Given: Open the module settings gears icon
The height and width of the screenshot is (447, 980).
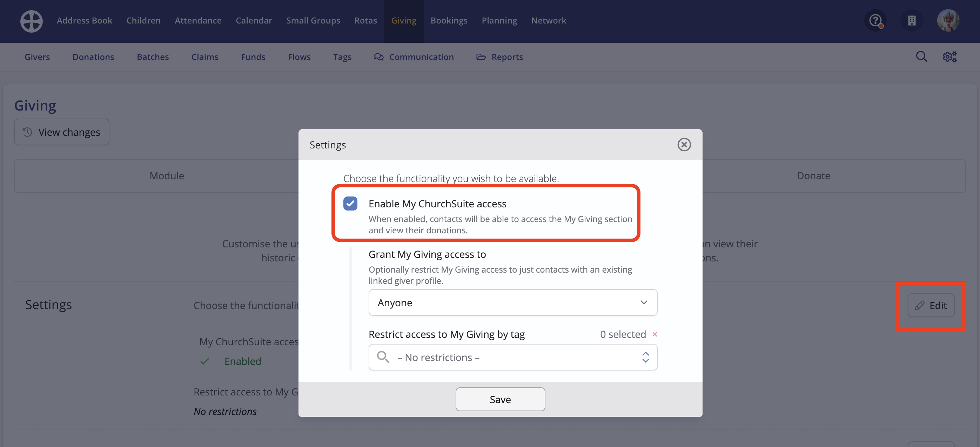Looking at the screenshot, I should [x=949, y=57].
